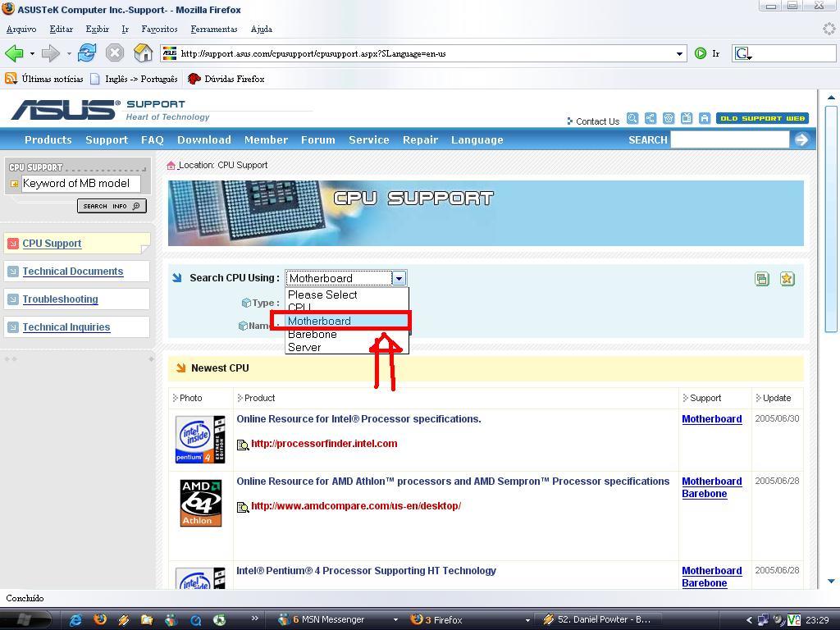Open the processorfinder.intel.com link
The height and width of the screenshot is (630, 840).
click(x=324, y=444)
